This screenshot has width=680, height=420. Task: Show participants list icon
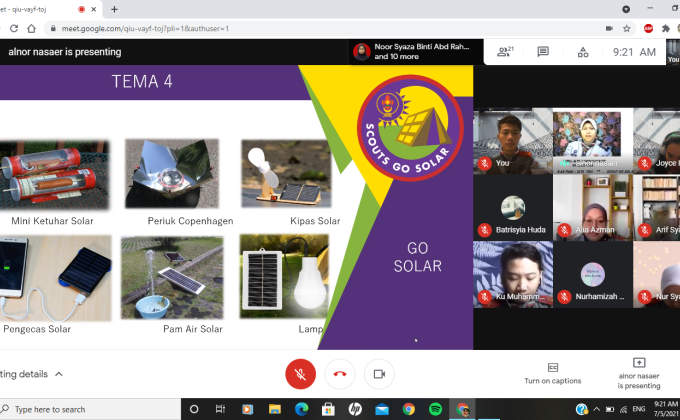[505, 52]
